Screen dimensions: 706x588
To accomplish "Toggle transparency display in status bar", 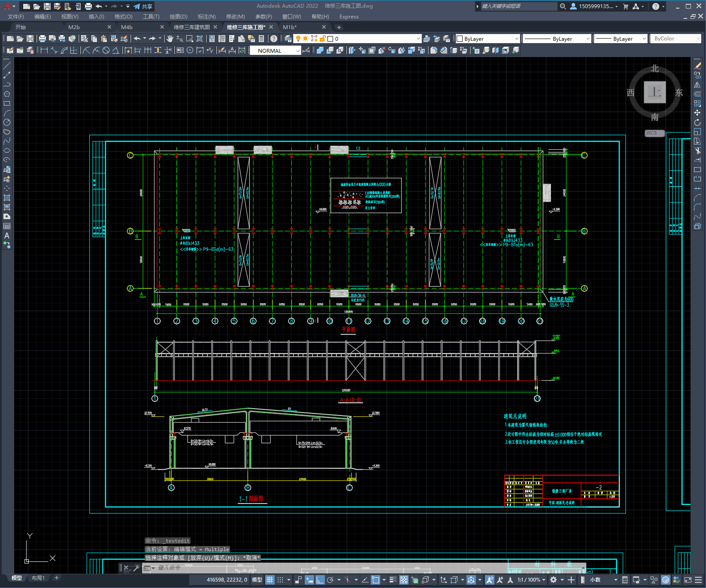I will point(404,580).
